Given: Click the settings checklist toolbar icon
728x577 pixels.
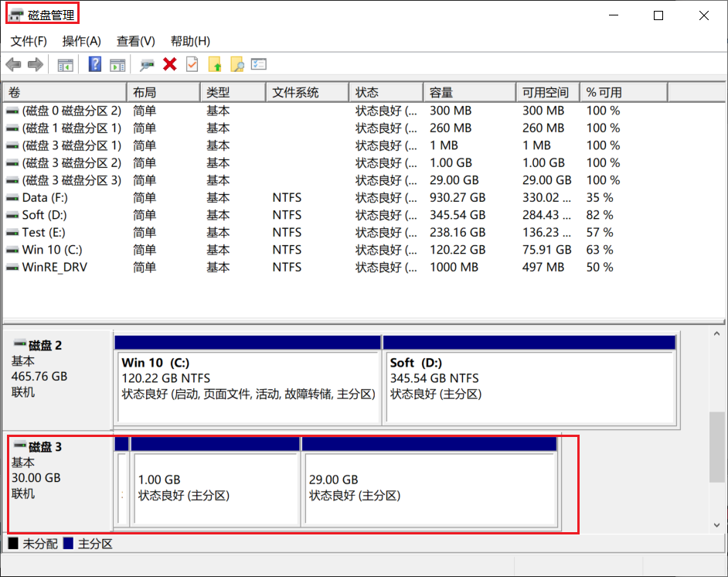Looking at the screenshot, I should (259, 64).
